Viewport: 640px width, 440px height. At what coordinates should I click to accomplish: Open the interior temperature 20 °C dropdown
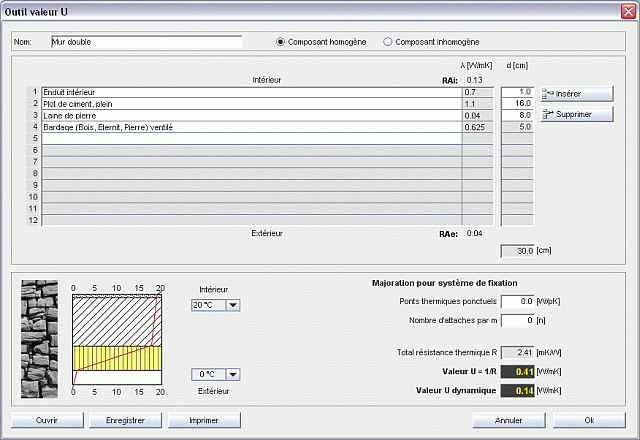click(233, 305)
